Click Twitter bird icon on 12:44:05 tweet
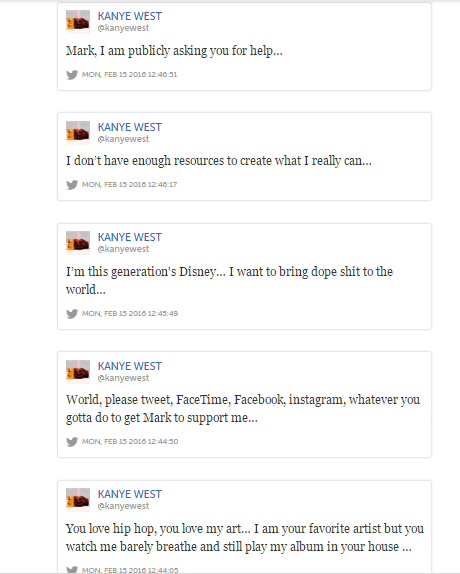Viewport: 460px width, 574px height. pyautogui.click(x=72, y=570)
